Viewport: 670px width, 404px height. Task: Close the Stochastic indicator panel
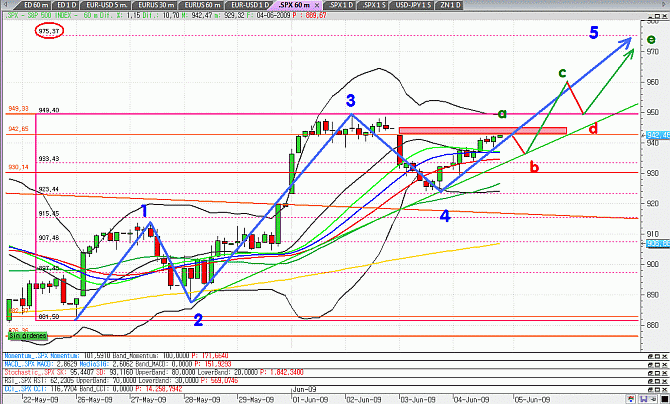664,373
